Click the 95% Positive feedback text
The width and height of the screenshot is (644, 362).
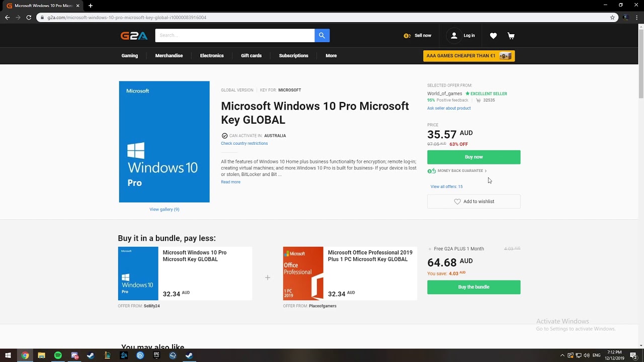click(448, 100)
